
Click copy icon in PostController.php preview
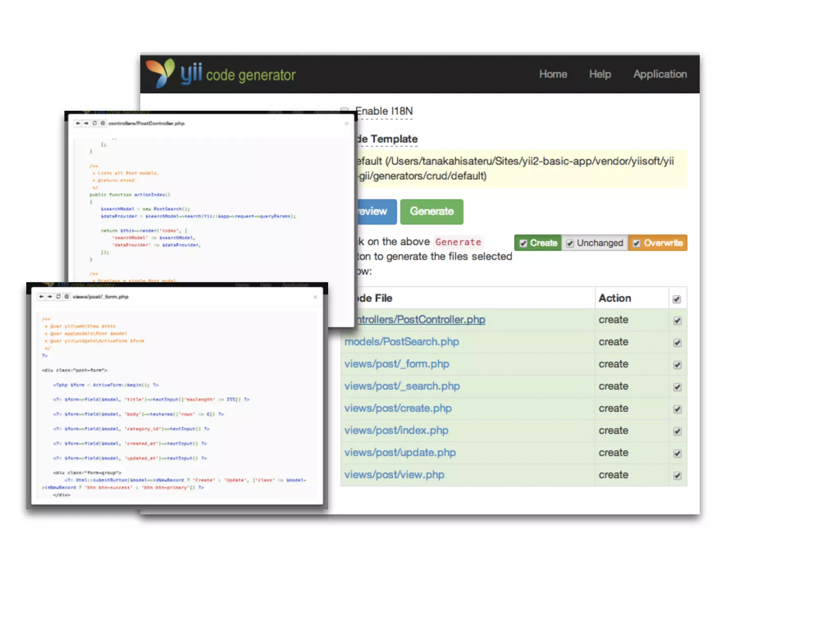coord(103,123)
